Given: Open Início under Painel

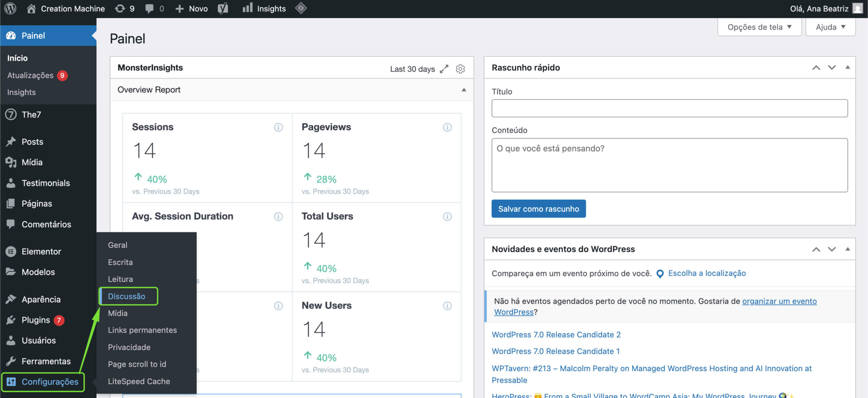Looking at the screenshot, I should click(x=17, y=58).
